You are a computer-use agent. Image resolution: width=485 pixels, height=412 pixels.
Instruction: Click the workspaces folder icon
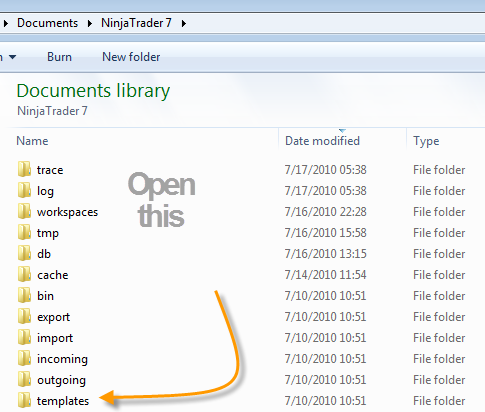(24, 211)
